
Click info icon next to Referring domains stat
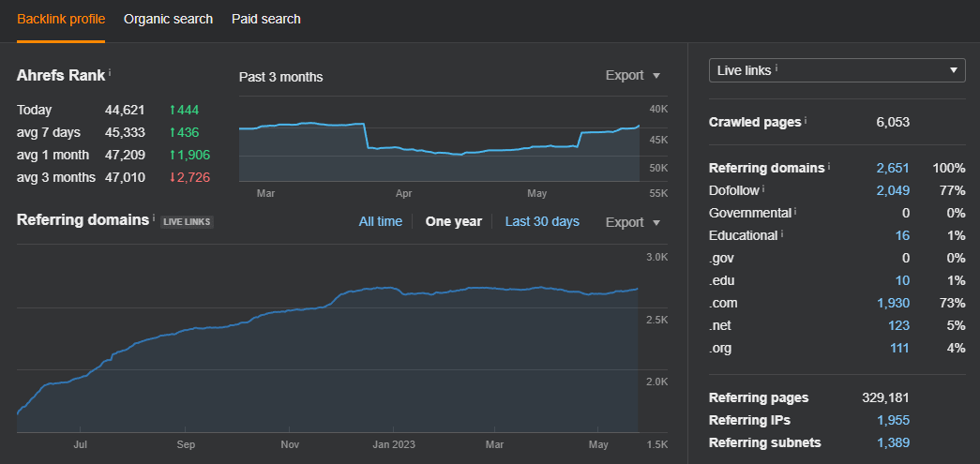point(829,166)
